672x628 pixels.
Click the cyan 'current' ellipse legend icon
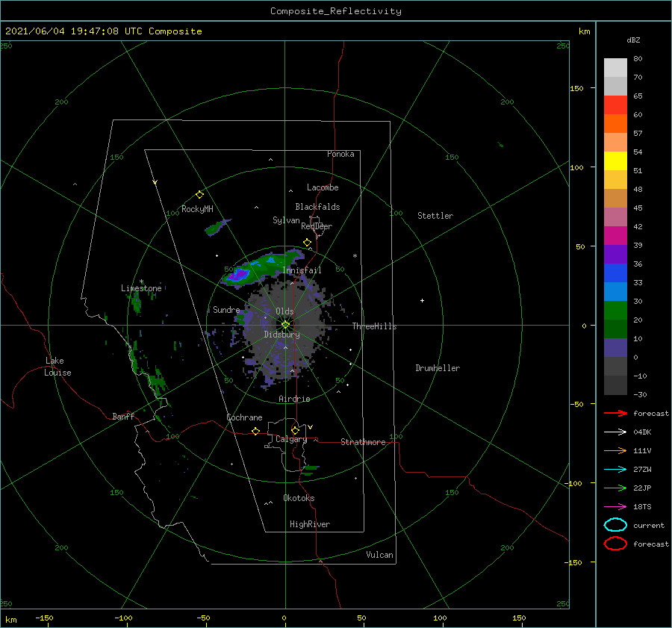click(x=615, y=525)
